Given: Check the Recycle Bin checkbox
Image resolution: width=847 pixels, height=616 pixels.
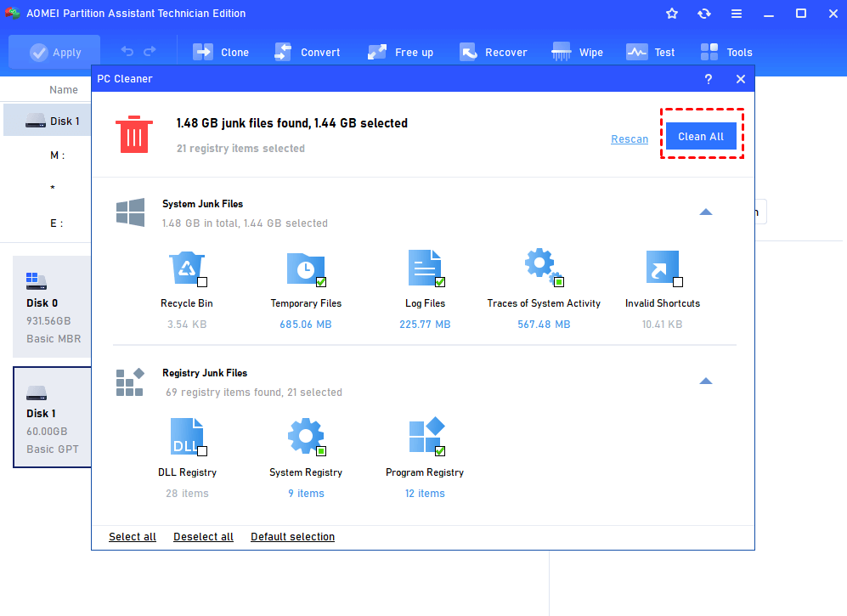Looking at the screenshot, I should (x=202, y=282).
